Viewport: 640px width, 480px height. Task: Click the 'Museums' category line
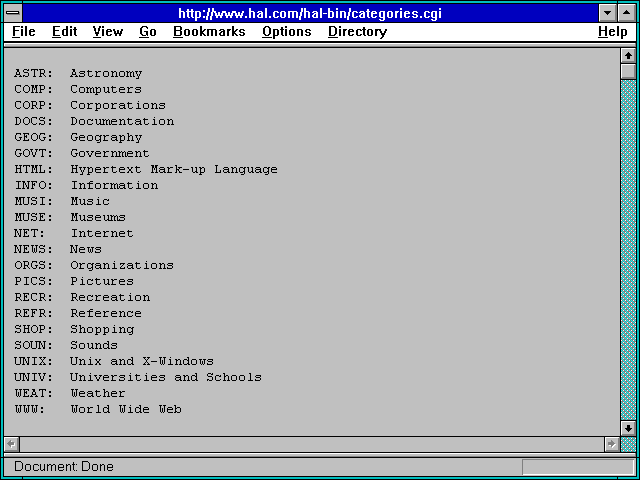tap(70, 217)
